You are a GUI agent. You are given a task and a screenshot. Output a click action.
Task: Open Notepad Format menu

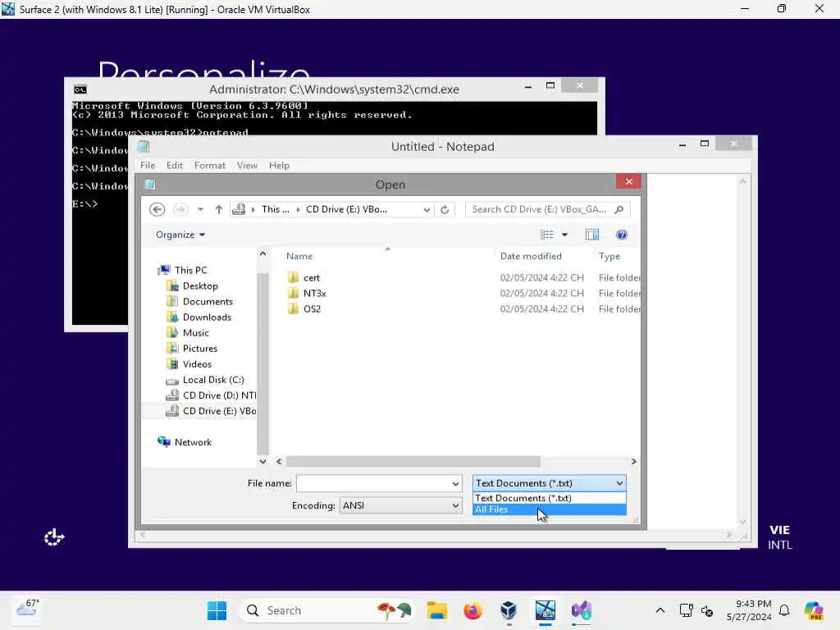pyautogui.click(x=209, y=166)
